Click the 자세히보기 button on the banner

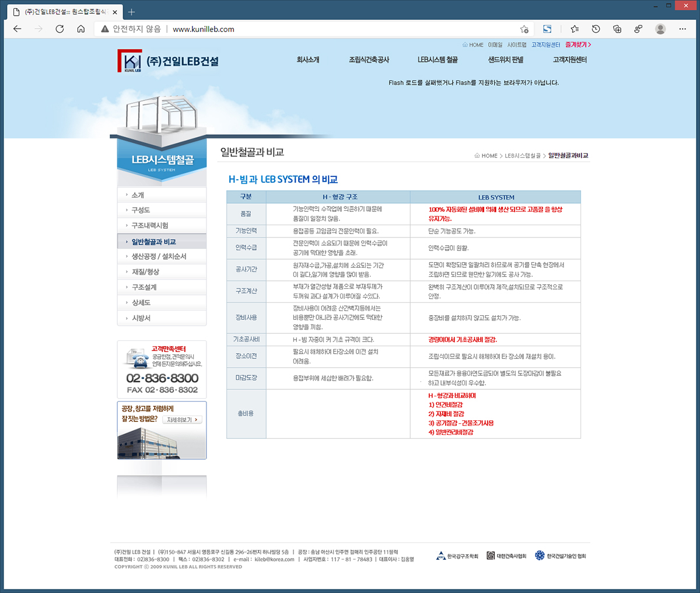pyautogui.click(x=182, y=420)
